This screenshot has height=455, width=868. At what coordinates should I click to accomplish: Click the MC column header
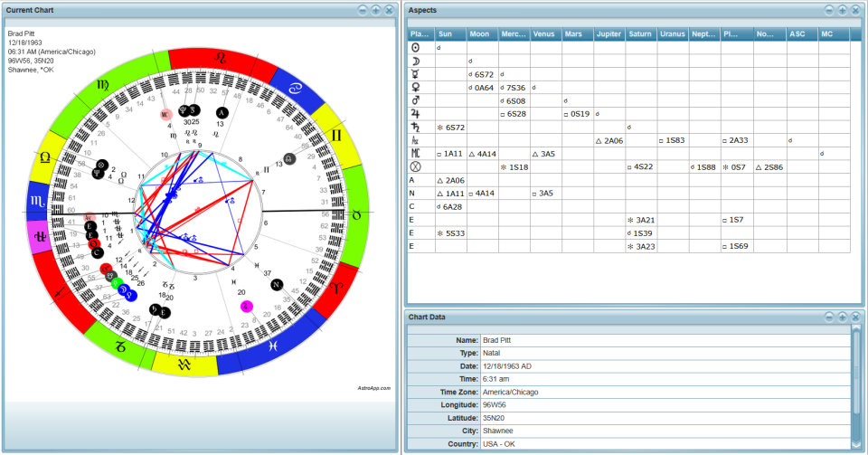point(835,33)
